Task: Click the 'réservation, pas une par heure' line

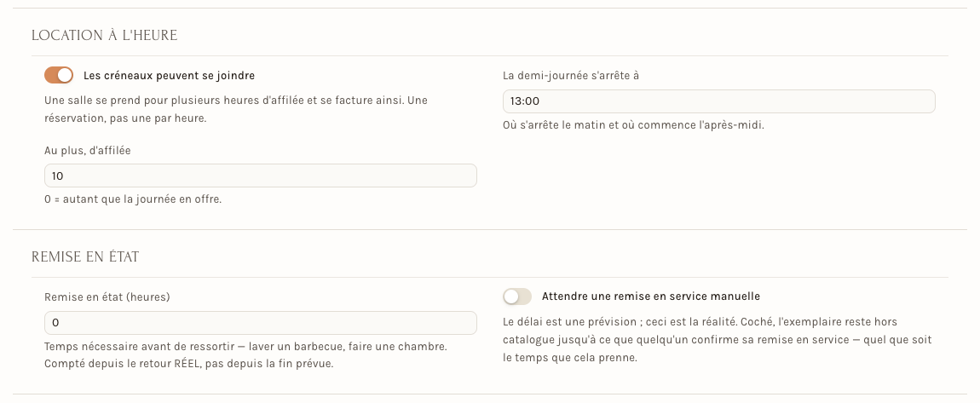Action: pos(125,118)
